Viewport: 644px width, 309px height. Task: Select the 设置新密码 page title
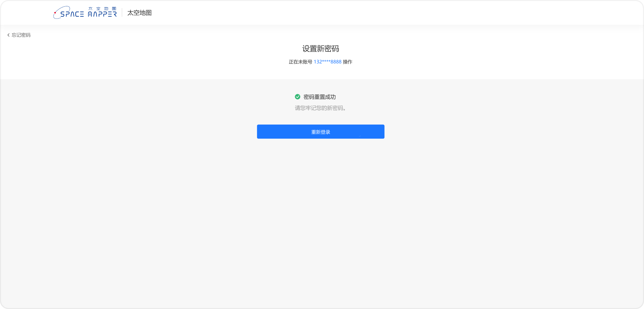point(320,49)
